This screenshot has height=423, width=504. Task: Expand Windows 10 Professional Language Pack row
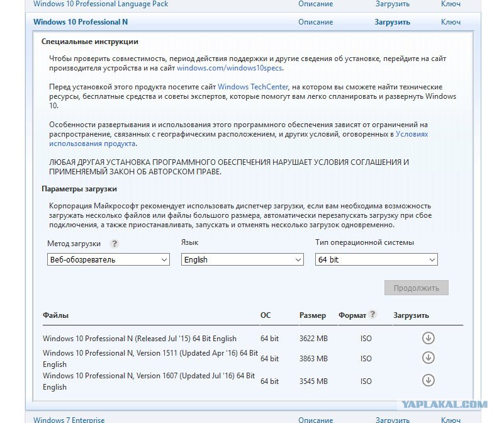tap(100, 4)
